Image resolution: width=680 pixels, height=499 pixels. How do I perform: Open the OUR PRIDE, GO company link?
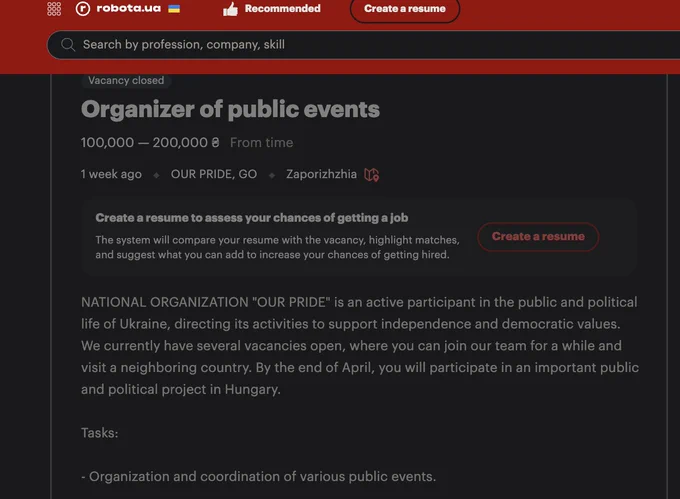(214, 174)
